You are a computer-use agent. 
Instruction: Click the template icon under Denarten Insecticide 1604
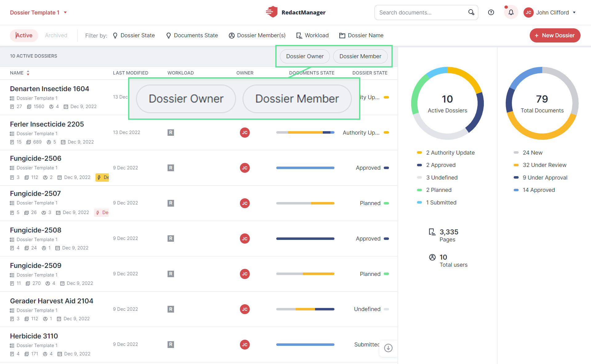pos(12,98)
